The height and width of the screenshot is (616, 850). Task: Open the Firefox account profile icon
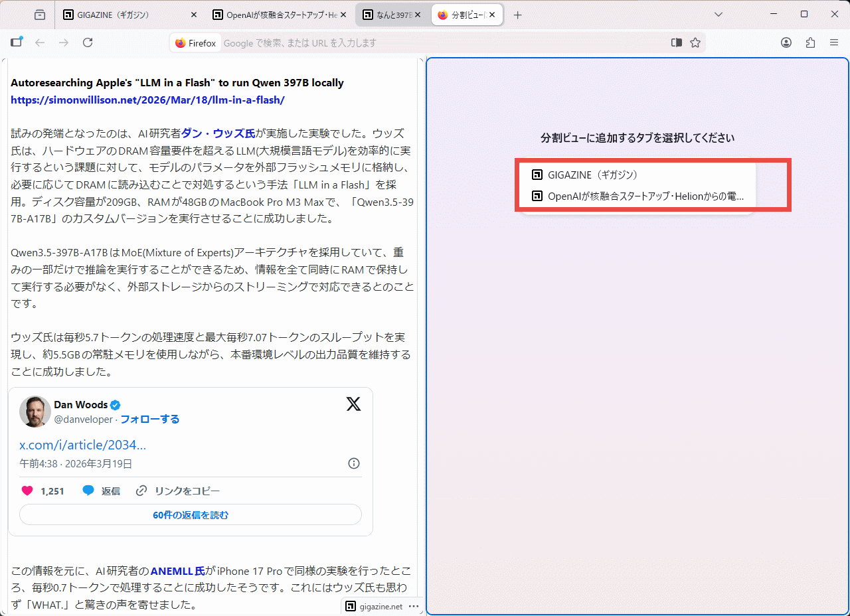(786, 42)
